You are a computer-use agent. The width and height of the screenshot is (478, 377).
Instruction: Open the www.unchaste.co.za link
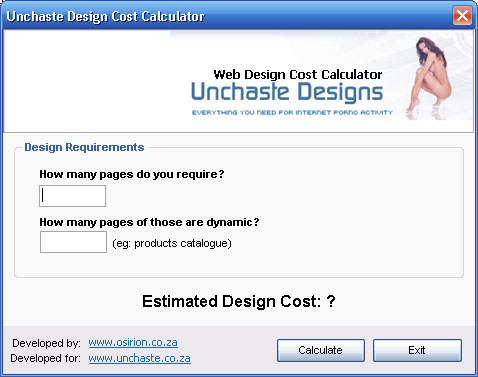[139, 358]
